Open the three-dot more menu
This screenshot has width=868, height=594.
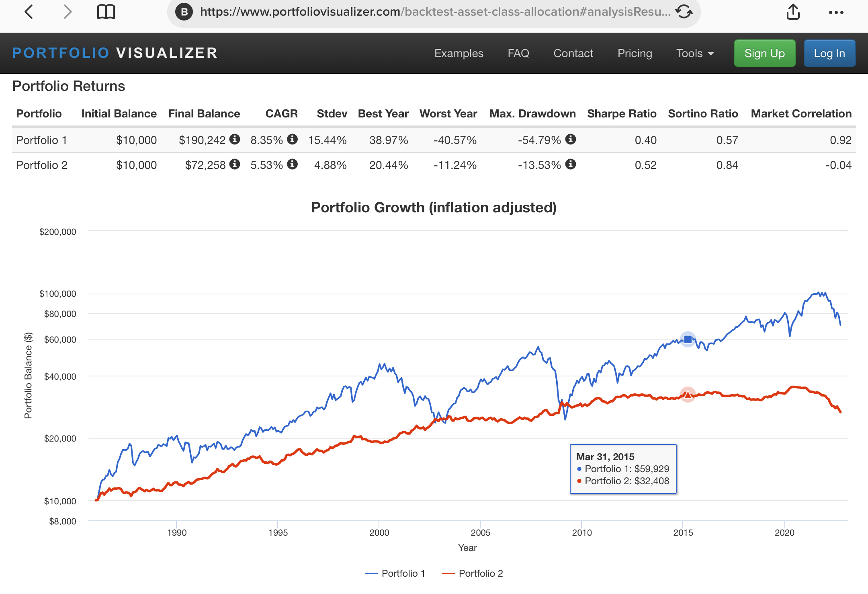(836, 12)
